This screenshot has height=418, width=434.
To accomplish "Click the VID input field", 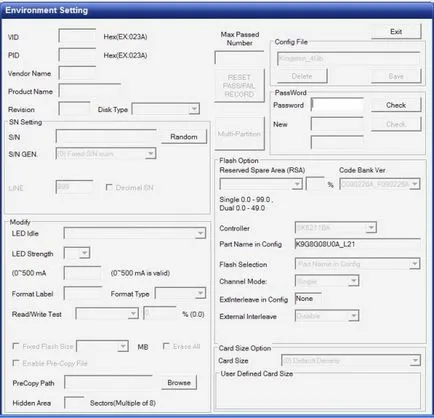I will (x=77, y=36).
